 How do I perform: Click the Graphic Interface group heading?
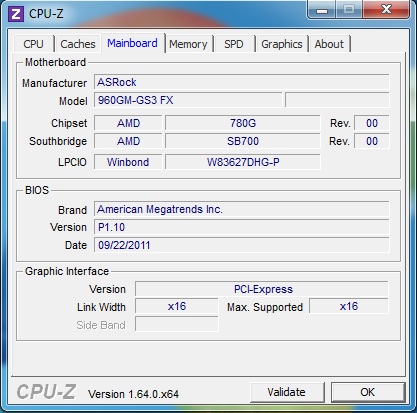coord(67,271)
